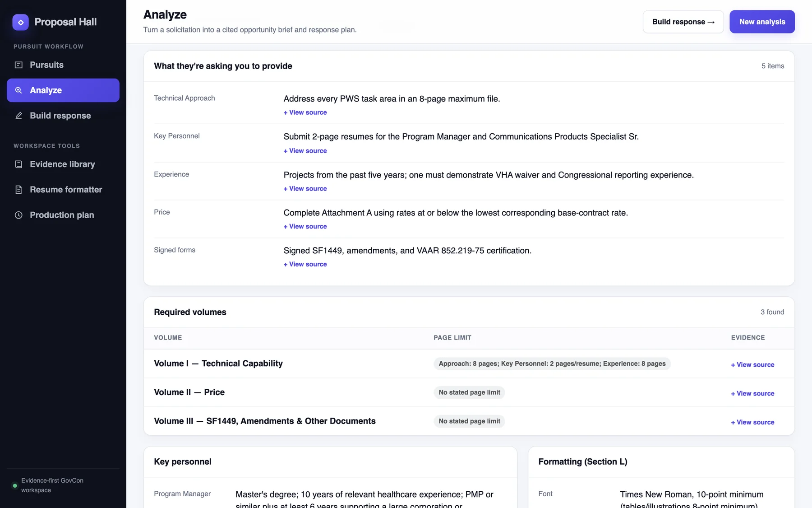
Task: Click the PAGE LIMIT column header
Action: coord(452,338)
